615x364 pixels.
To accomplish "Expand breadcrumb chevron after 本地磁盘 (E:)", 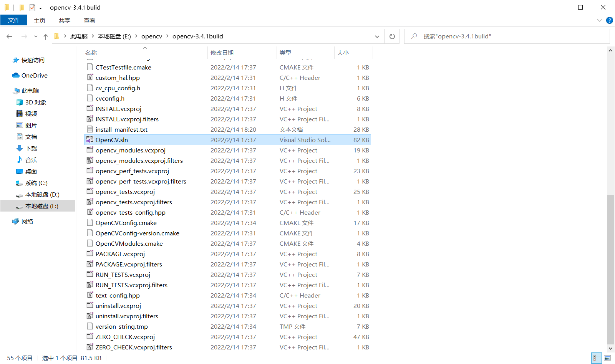I will (x=136, y=36).
